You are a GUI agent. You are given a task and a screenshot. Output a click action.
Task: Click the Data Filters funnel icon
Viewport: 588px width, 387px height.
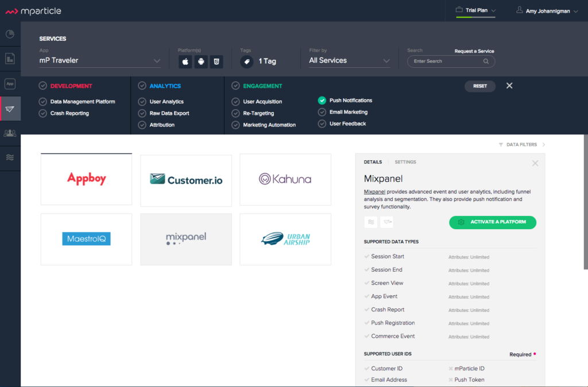[501, 145]
